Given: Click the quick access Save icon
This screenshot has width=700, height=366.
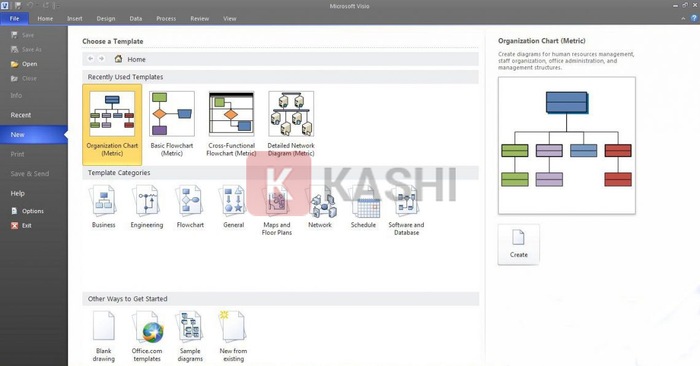Looking at the screenshot, I should (x=18, y=6).
